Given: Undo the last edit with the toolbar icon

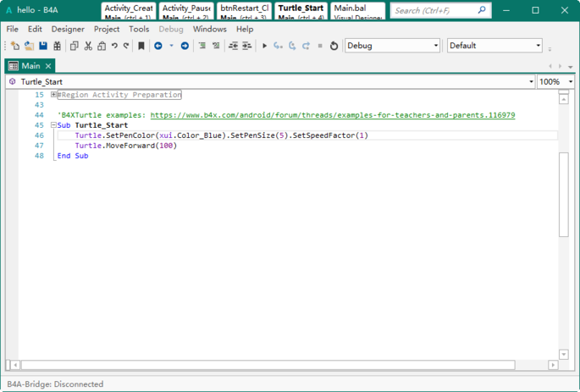Looking at the screenshot, I should (x=114, y=46).
